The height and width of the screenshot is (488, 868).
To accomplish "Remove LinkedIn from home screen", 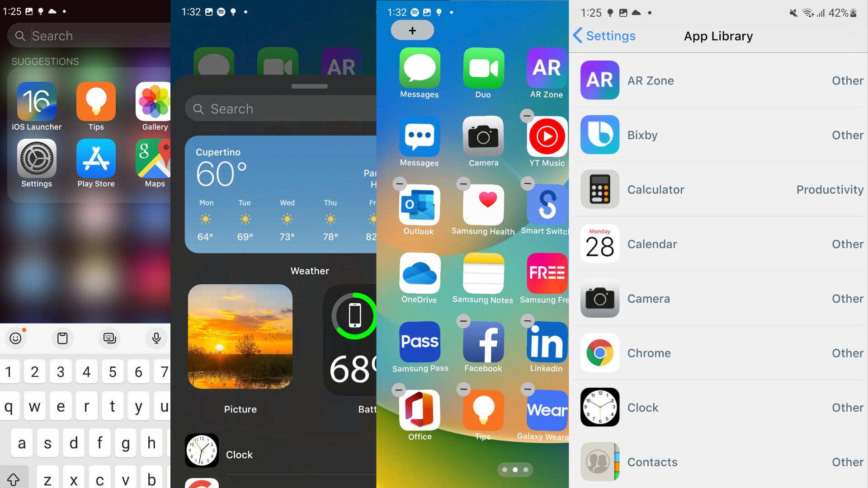I will coord(527,320).
